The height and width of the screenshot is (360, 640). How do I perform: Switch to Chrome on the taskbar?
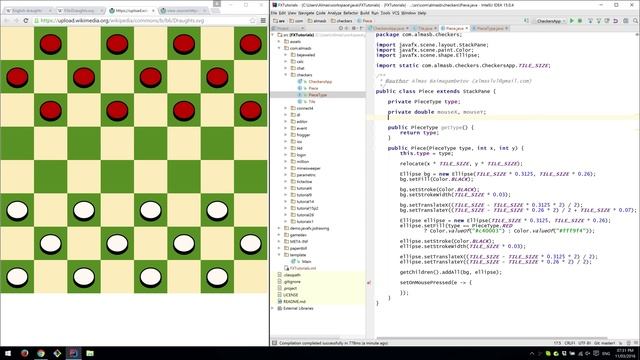coord(41,353)
